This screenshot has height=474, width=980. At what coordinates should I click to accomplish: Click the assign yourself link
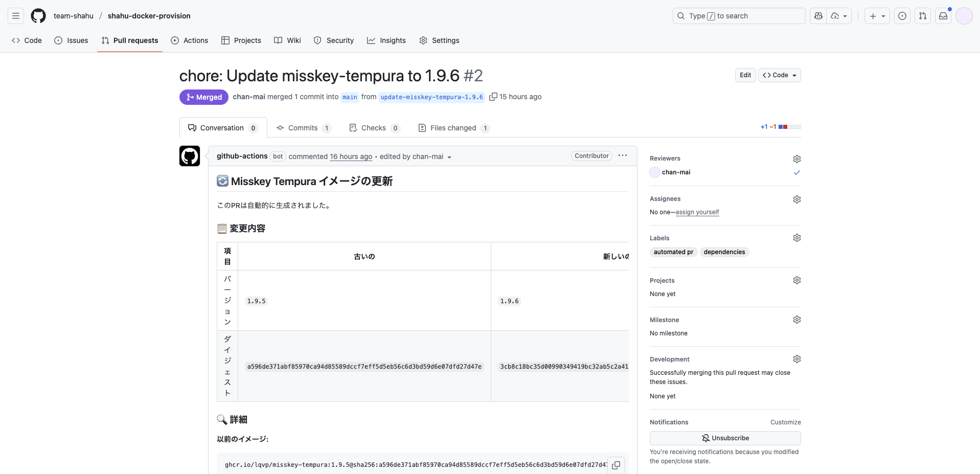697,212
